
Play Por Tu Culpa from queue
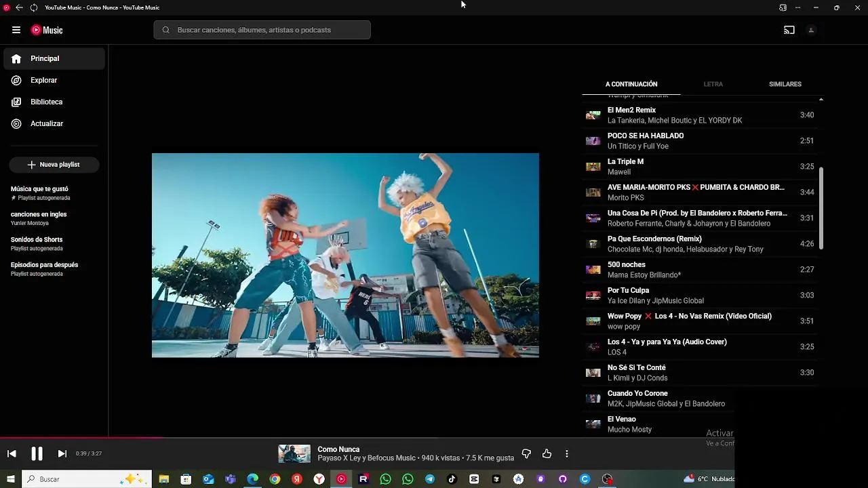701,296
